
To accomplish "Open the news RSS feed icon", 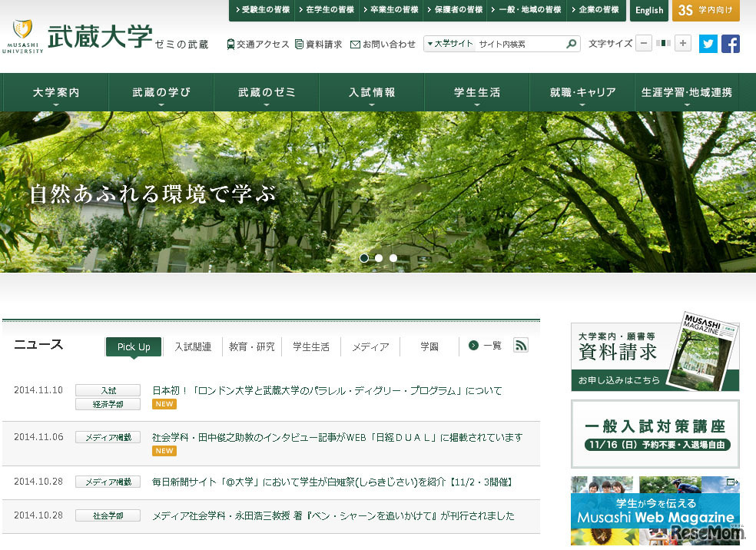I will coord(521,345).
